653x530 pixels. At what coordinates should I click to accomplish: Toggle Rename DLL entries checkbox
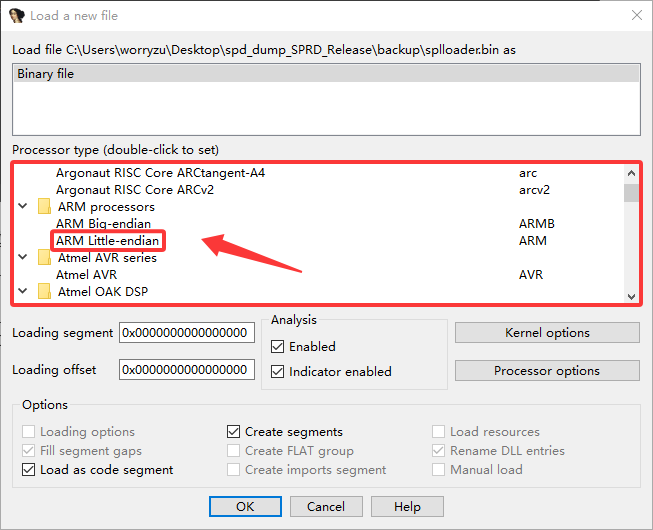(438, 450)
